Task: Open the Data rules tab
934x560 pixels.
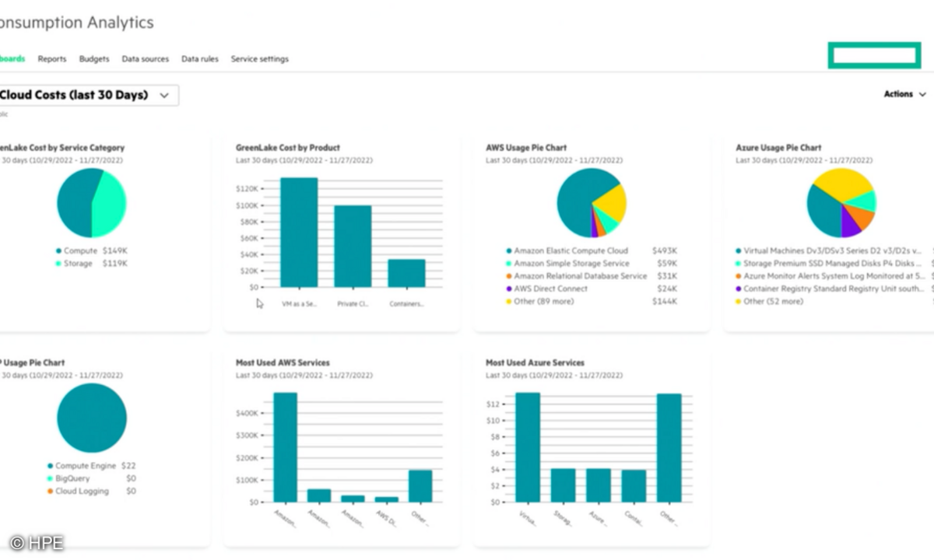Action: (200, 59)
